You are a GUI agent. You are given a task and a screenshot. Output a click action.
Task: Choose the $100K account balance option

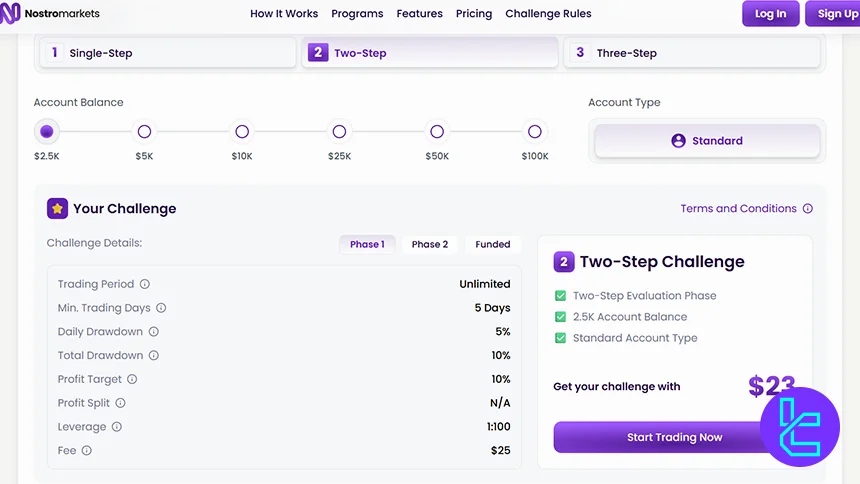pos(534,132)
